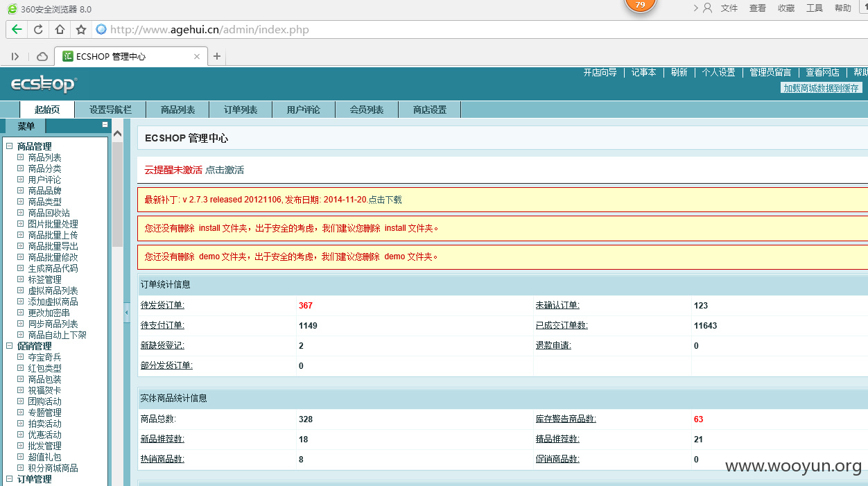Open 退款申请 statistics link
Viewport: 868px width, 486px height.
(x=553, y=345)
